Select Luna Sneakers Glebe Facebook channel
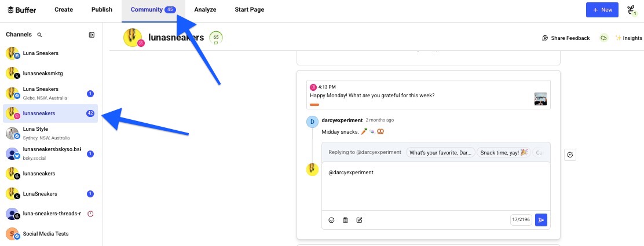The image size is (644, 246). click(x=50, y=93)
